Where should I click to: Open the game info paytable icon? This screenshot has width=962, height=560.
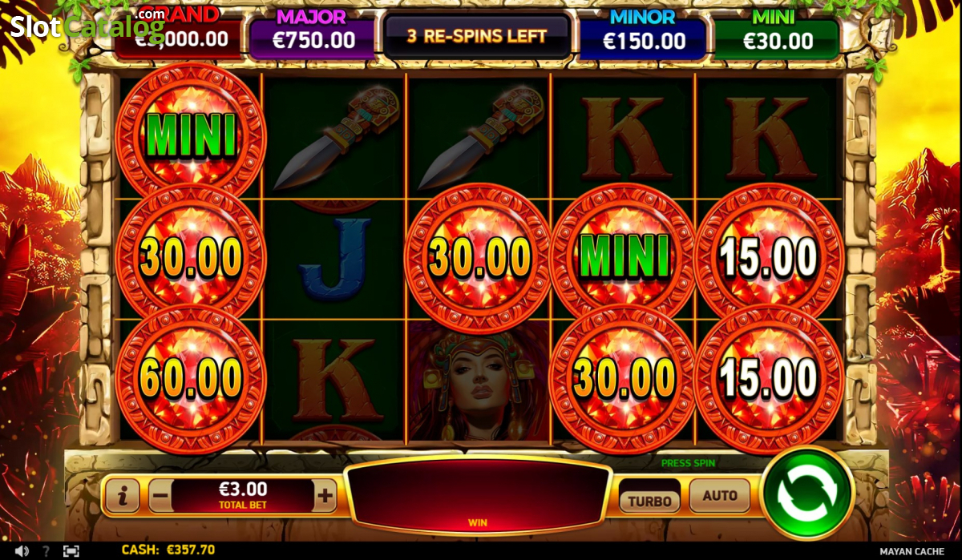[x=123, y=497]
